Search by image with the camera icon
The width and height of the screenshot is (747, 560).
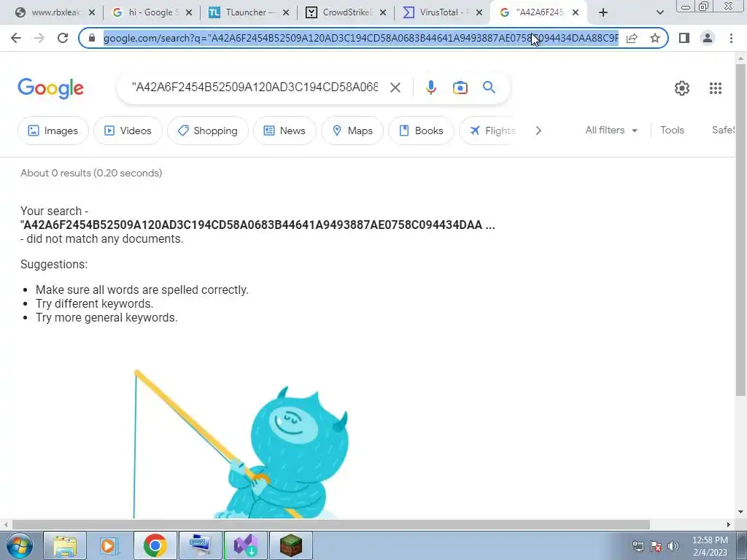[x=460, y=87]
